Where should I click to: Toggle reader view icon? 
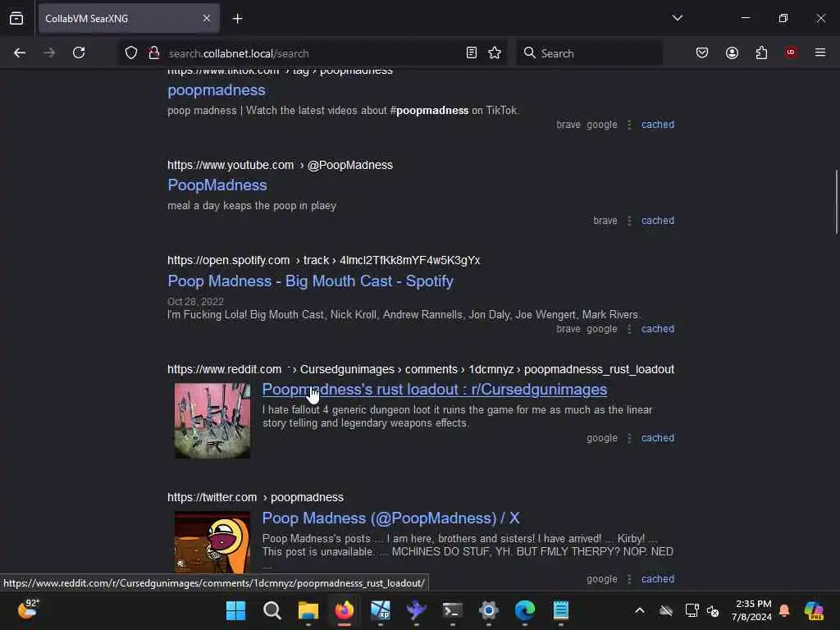[x=472, y=53]
